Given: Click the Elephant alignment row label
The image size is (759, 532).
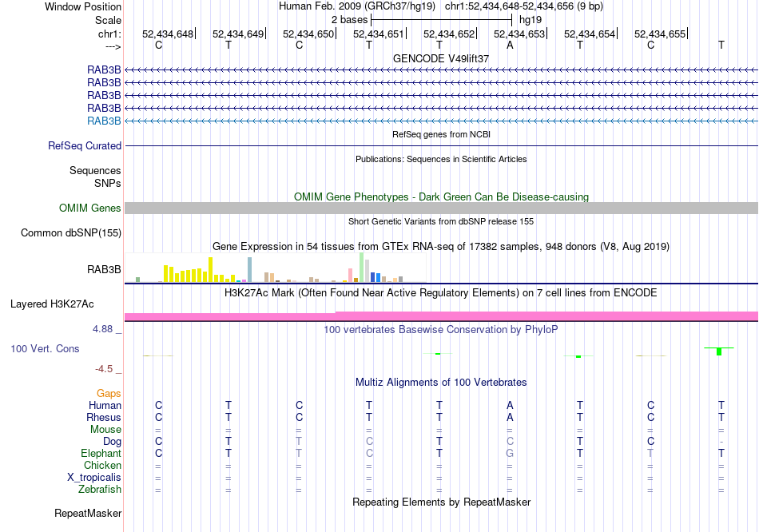Looking at the screenshot, I should [101, 454].
